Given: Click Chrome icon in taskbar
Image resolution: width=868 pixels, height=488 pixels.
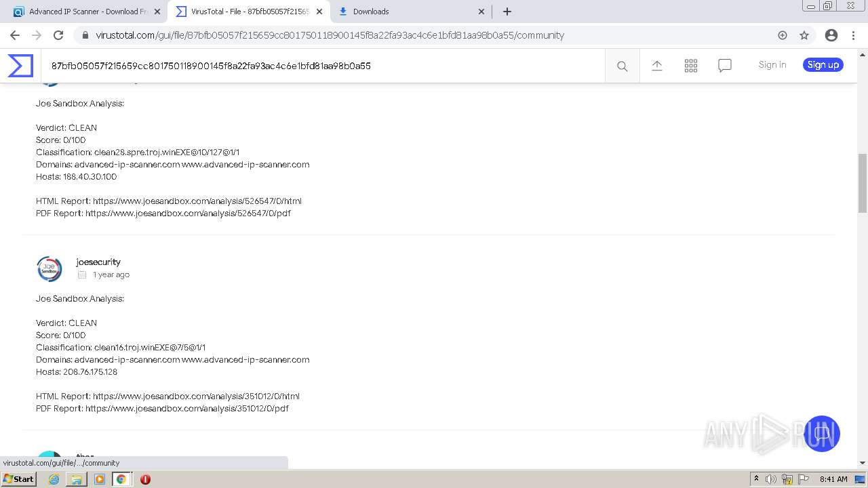Looking at the screenshot, I should (121, 479).
